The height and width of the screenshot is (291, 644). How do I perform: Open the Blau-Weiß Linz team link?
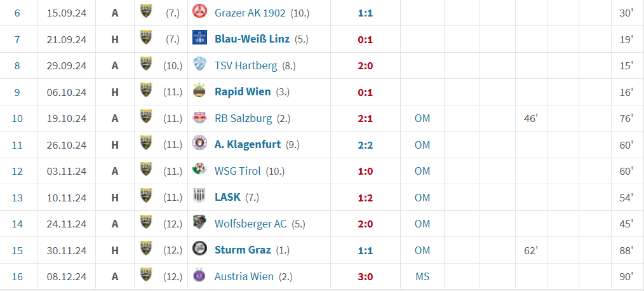click(252, 39)
